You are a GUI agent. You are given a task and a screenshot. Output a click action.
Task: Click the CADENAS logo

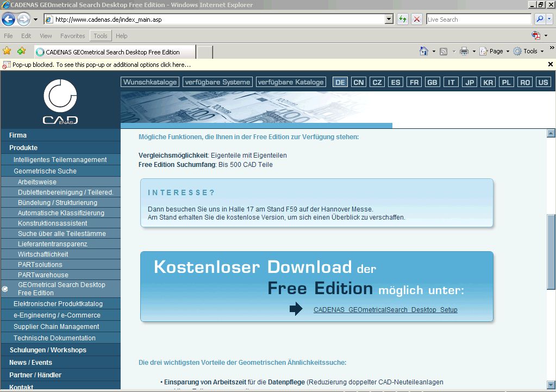(60, 102)
